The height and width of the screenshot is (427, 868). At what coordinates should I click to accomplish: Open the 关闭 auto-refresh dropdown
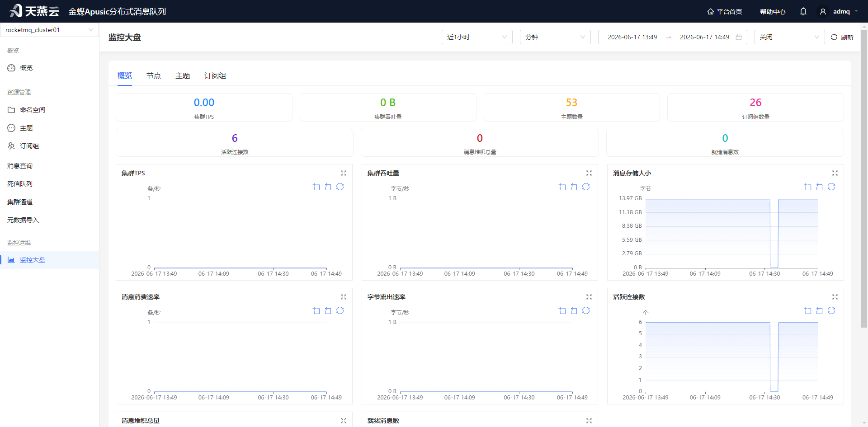(790, 37)
